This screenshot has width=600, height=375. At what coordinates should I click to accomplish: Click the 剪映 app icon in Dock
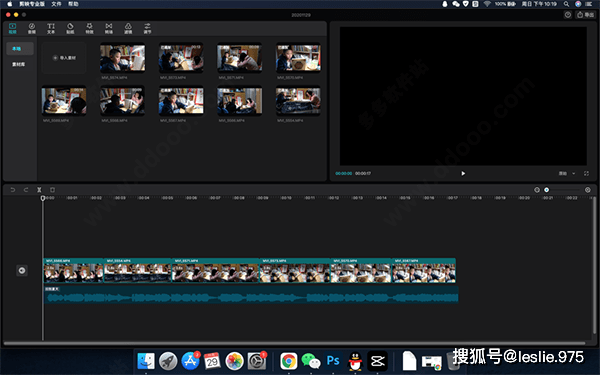pyautogui.click(x=377, y=361)
